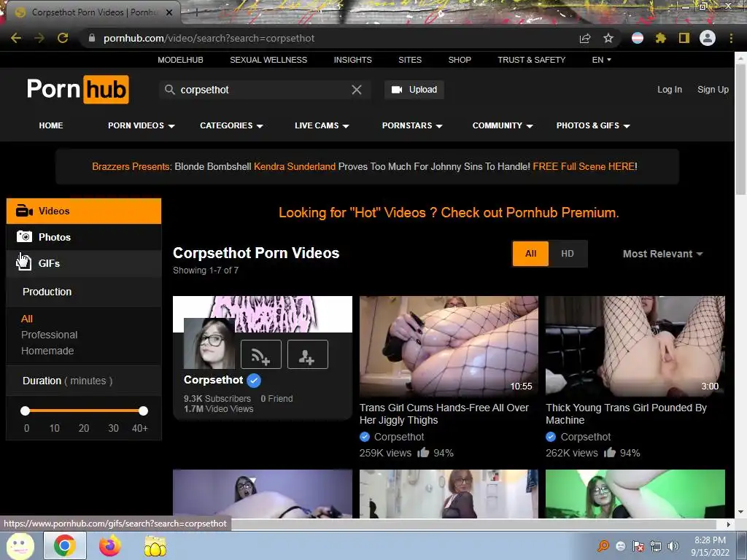Open the Most Relevant sort dropdown
Viewport: 747px width, 560px height.
click(662, 254)
